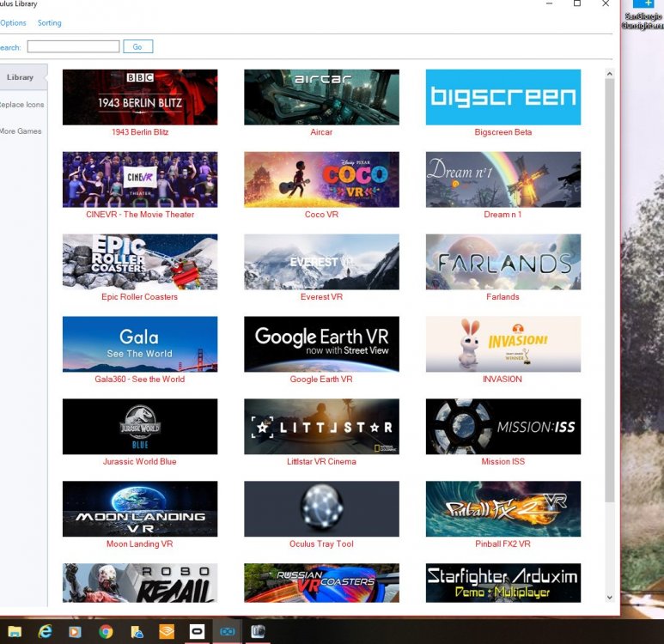The image size is (664, 644).
Task: Click the Mission ISS label
Action: [x=503, y=462]
